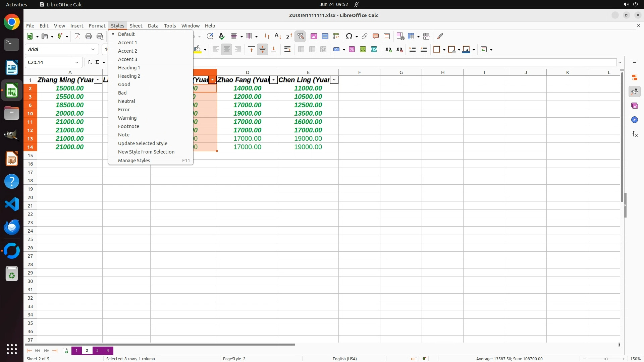Expand the Font Name dropdown

tap(93, 49)
